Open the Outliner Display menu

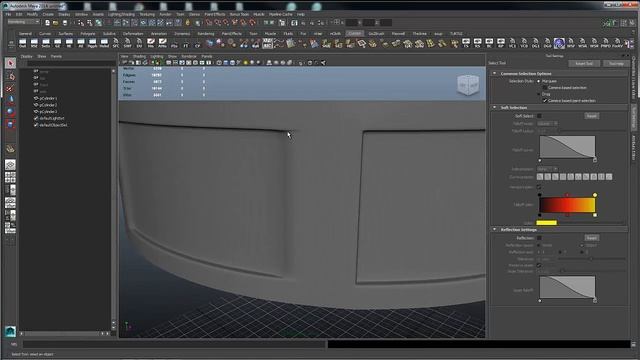27,56
